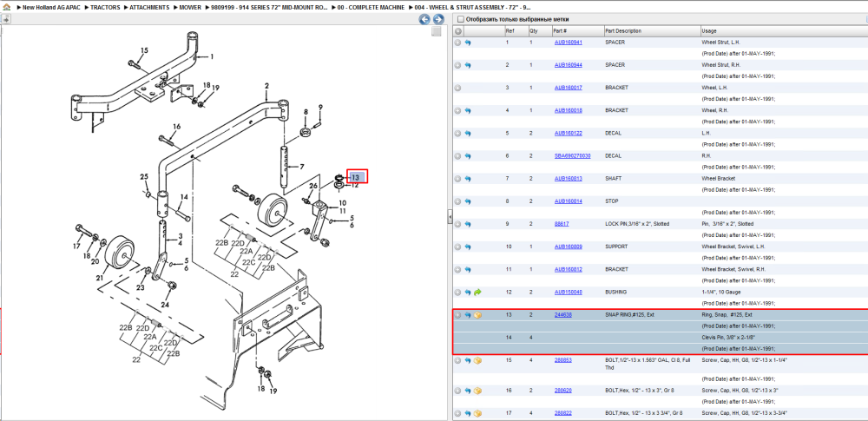Open 00 - COMPLETE MACHINE breadcrumb

[x=371, y=8]
